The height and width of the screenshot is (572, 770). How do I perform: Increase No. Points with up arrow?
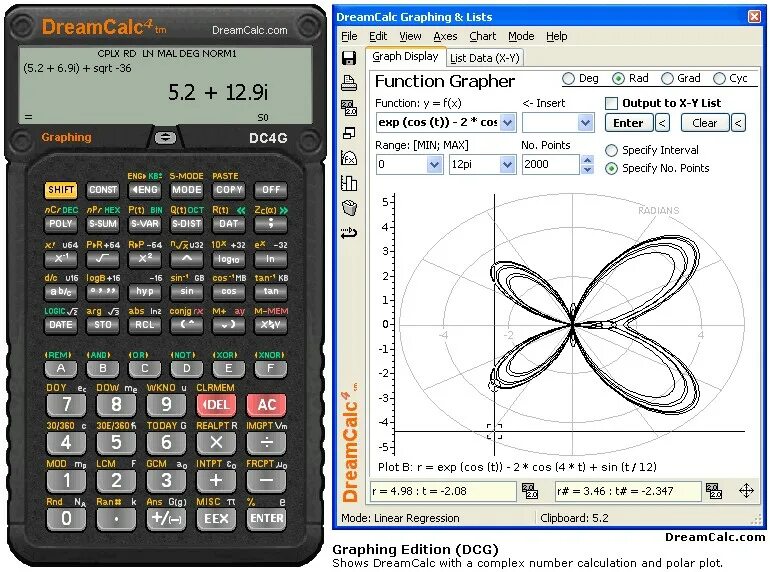(587, 160)
